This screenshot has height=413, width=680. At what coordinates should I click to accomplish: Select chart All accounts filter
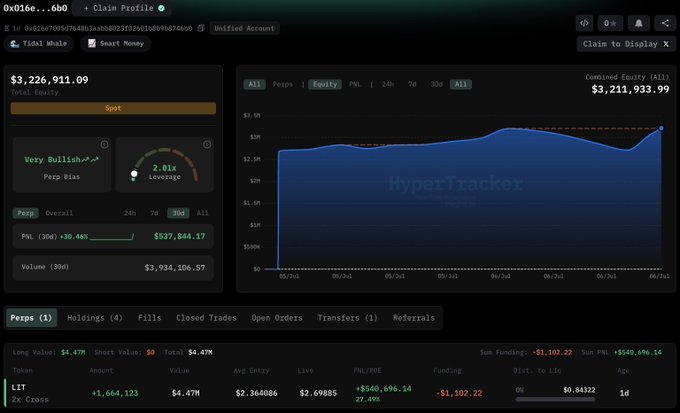255,84
